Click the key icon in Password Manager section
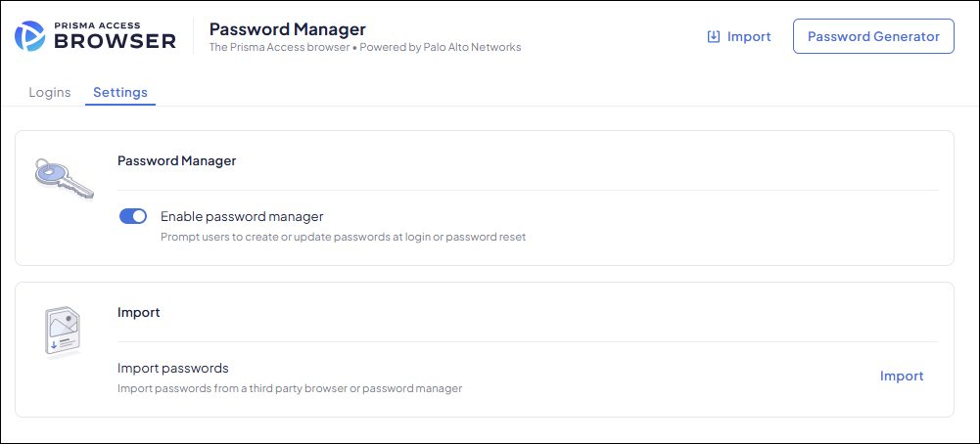This screenshot has height=444, width=980. [x=63, y=176]
